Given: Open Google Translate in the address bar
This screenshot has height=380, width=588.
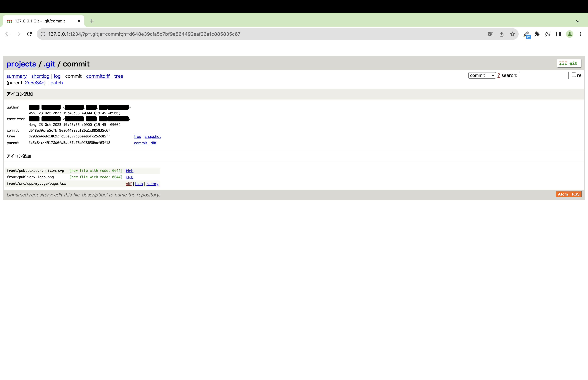Looking at the screenshot, I should [491, 34].
